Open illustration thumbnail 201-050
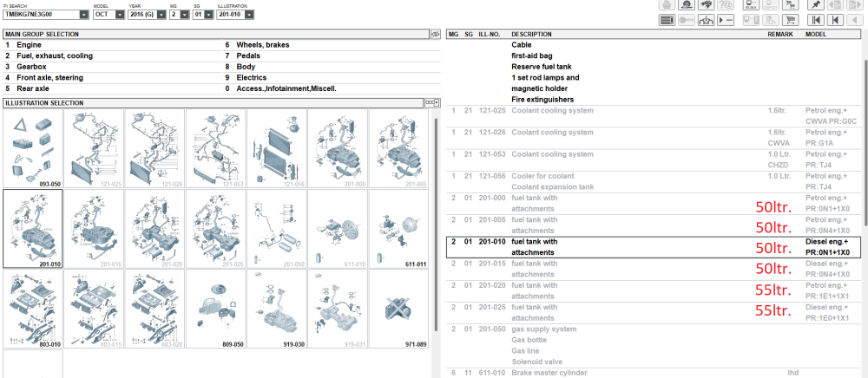868x378 pixels. pos(277,228)
